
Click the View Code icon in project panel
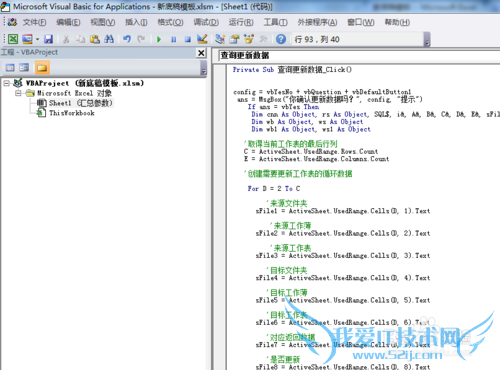10,68
